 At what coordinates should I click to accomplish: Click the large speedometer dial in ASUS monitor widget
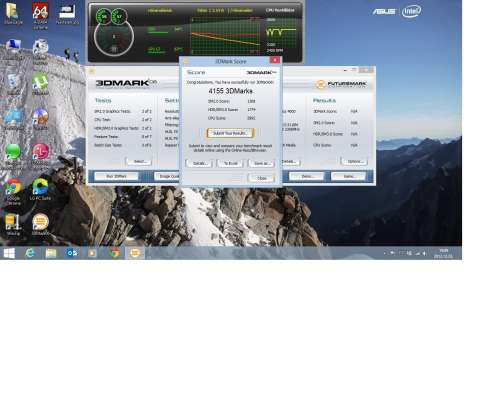tap(114, 37)
